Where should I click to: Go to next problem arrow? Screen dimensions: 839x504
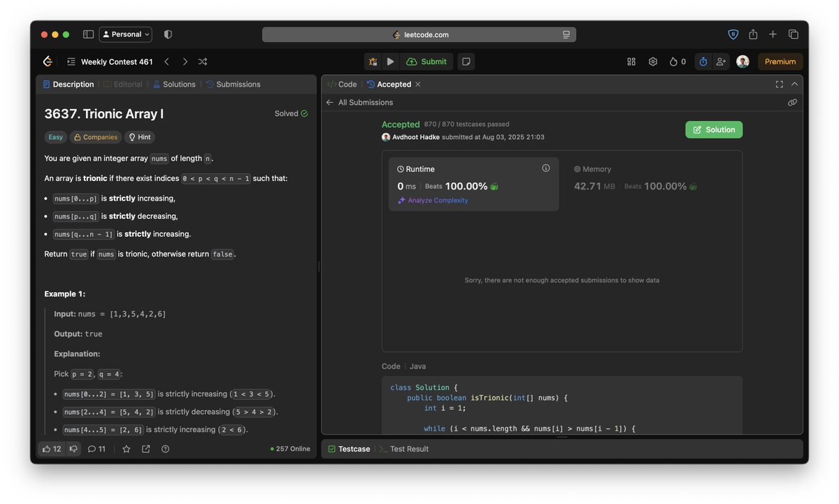185,62
